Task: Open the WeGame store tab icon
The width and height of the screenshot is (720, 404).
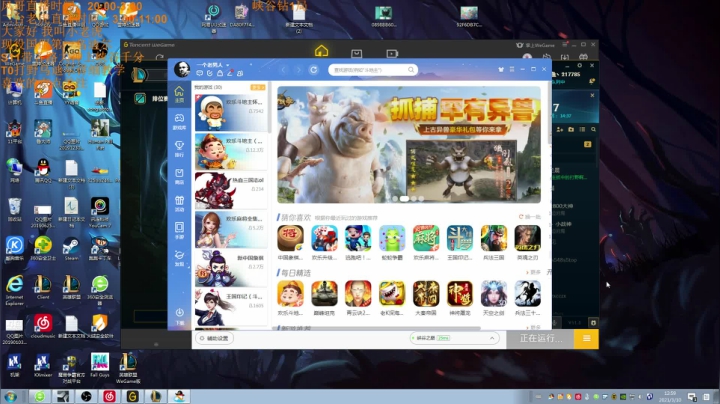Action: [356, 54]
